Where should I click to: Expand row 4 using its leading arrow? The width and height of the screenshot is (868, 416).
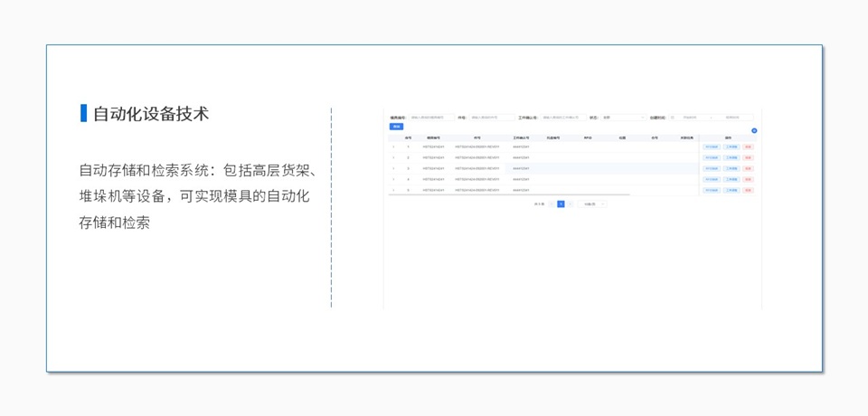[393, 179]
